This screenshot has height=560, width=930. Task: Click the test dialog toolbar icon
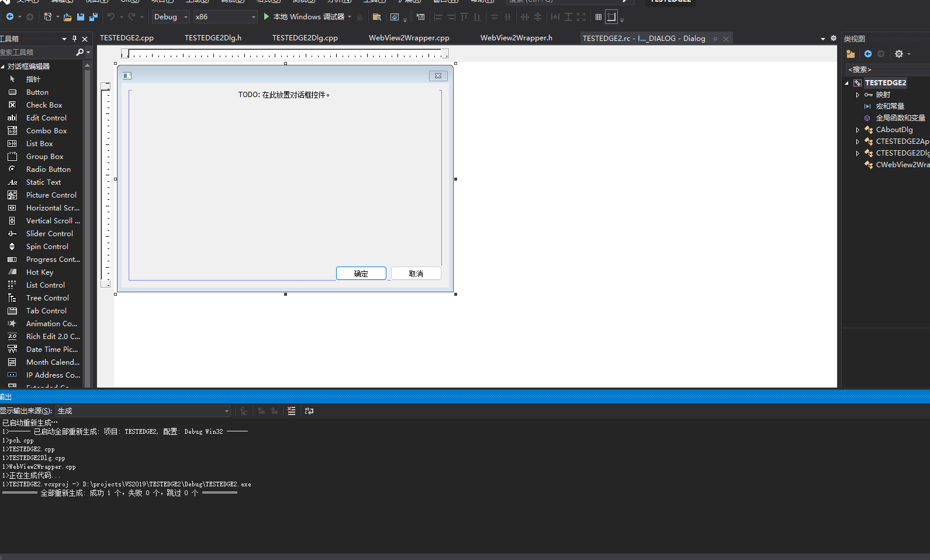tap(420, 17)
